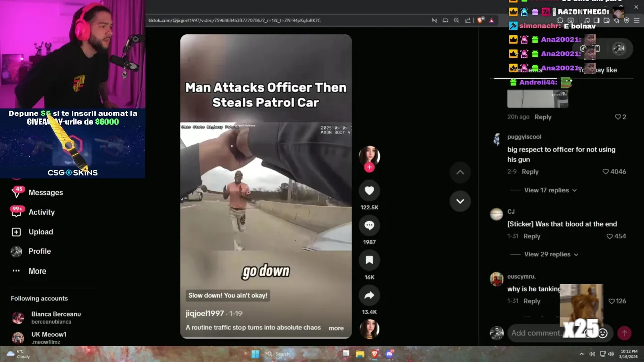Image resolution: width=644 pixels, height=362 pixels.
Task: Click the bodycam video player
Action: click(x=266, y=187)
